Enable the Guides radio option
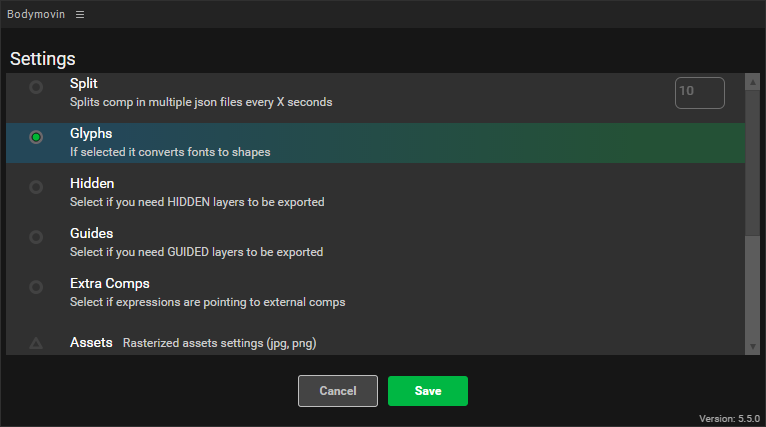Image resolution: width=766 pixels, height=427 pixels. coord(36,237)
